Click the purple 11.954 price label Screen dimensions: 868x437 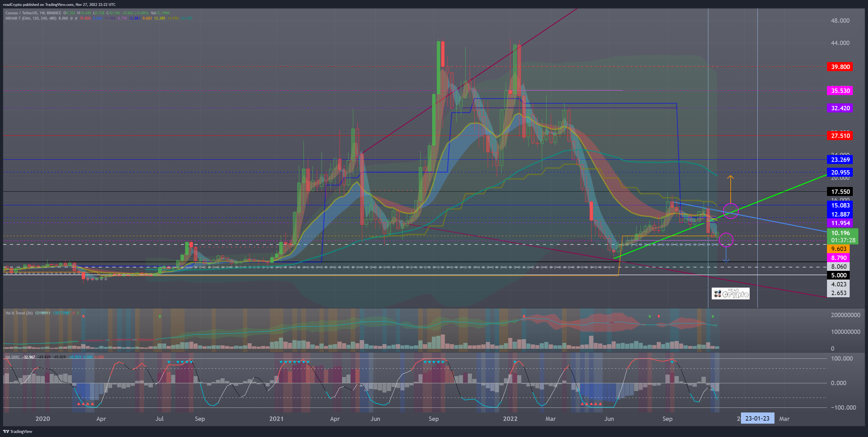coord(840,223)
